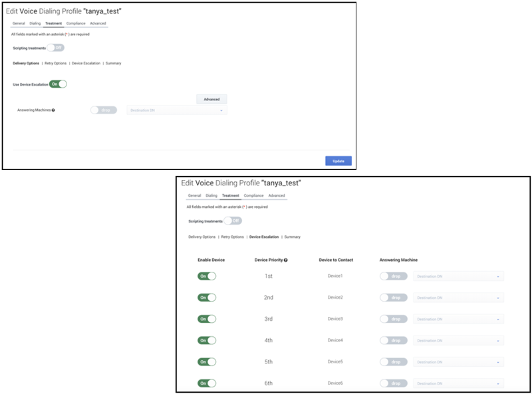Switch to Compliance tab in panel with Update button
Image resolution: width=532 pixels, height=394 pixels.
point(76,23)
